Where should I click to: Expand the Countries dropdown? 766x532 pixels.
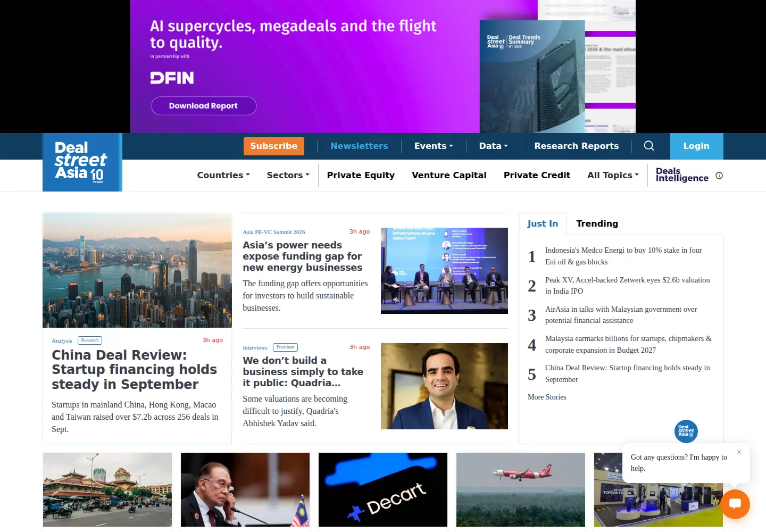[x=223, y=175]
